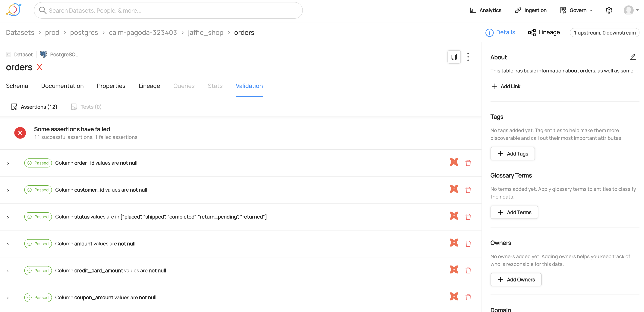This screenshot has height=312, width=644.
Task: Expand the amount not null assertion row
Action: 8,244
